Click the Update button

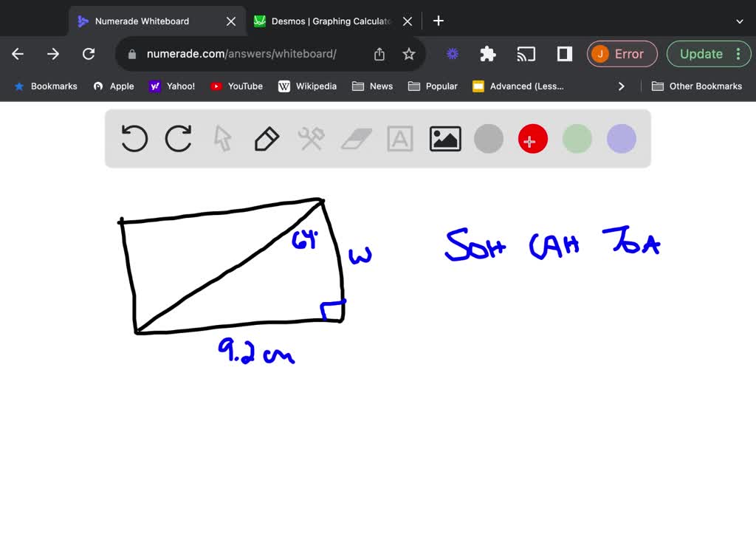tap(701, 54)
